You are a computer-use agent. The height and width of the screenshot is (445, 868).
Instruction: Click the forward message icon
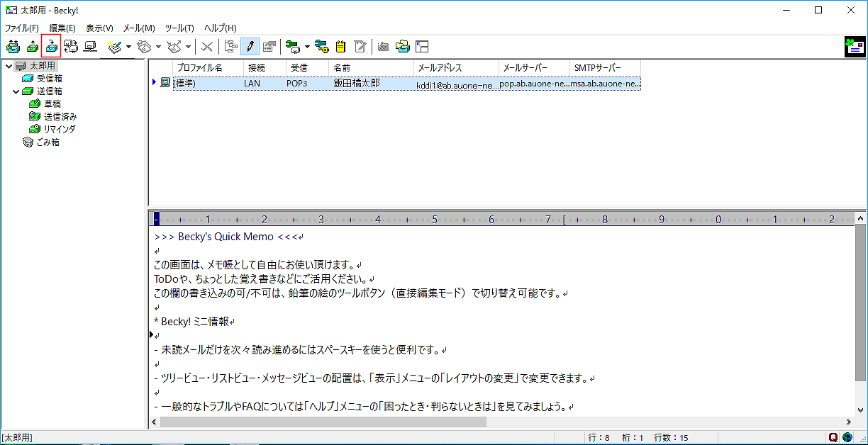pyautogui.click(x=174, y=47)
